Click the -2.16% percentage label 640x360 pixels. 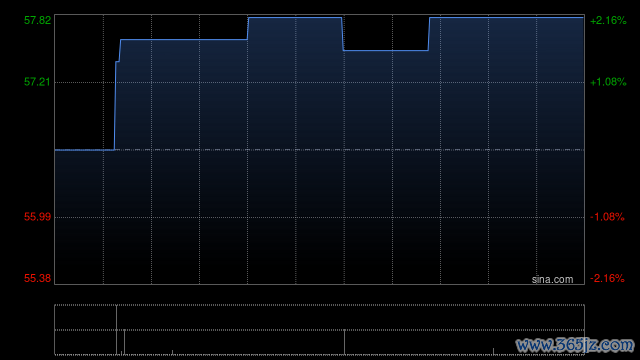click(607, 278)
